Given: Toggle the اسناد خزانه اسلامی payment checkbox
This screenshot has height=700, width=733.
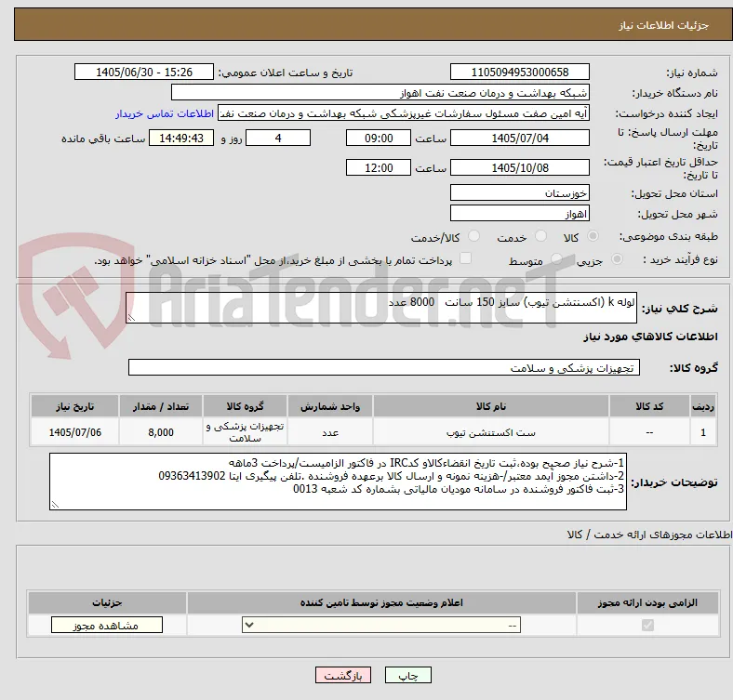Looking at the screenshot, I should click(466, 258).
